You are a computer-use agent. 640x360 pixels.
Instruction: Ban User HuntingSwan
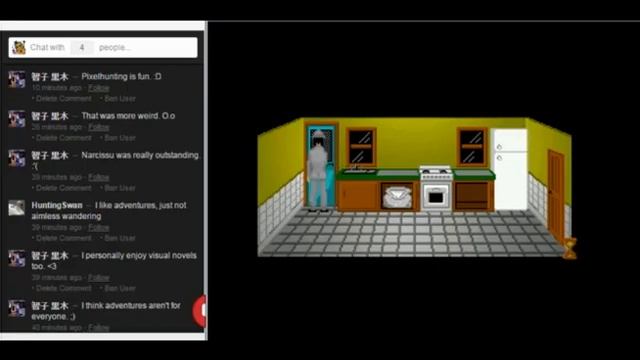(120, 238)
